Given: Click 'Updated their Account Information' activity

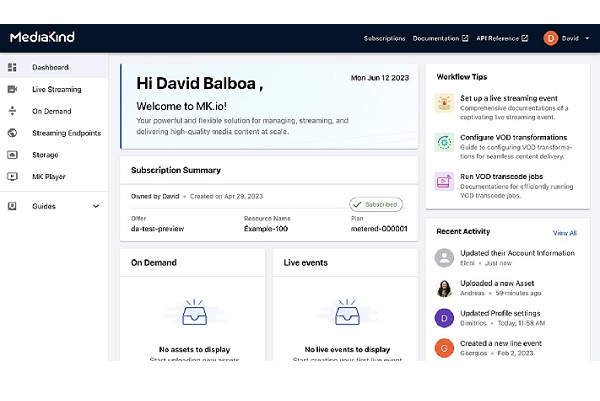Looking at the screenshot, I should coord(517,253).
